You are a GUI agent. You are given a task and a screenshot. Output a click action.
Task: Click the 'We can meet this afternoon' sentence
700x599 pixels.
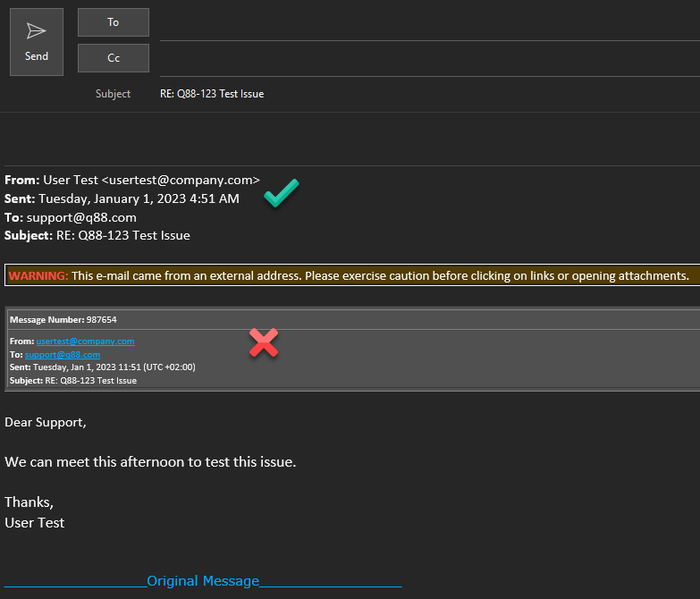[x=149, y=462]
